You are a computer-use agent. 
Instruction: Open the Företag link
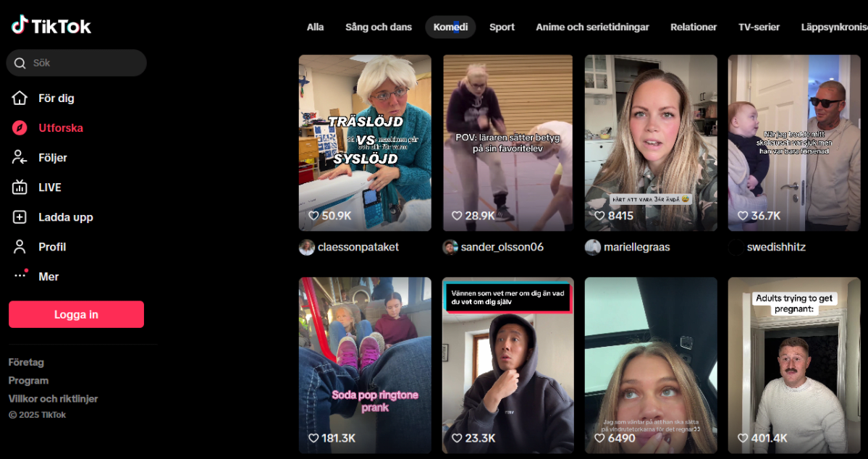pos(26,362)
